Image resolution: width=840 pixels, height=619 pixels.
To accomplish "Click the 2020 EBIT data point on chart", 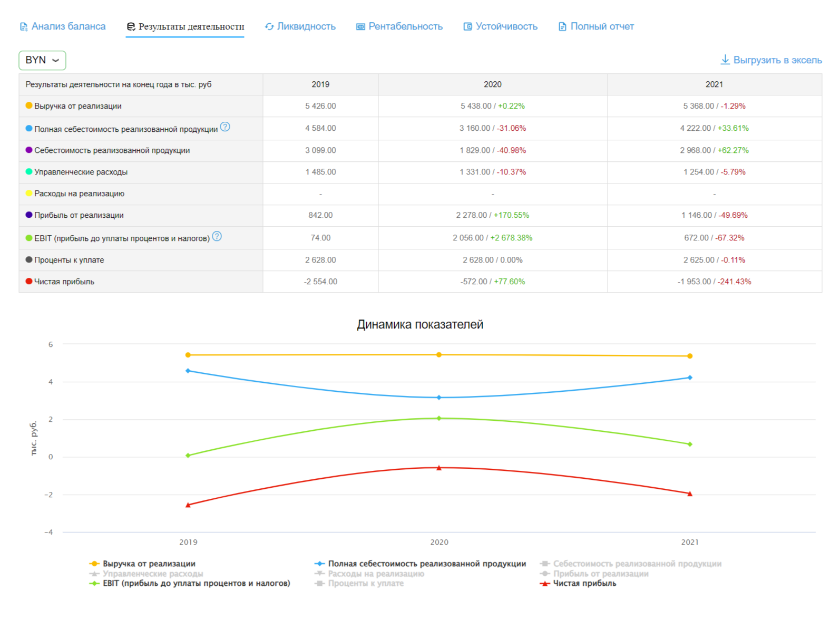I will [439, 418].
